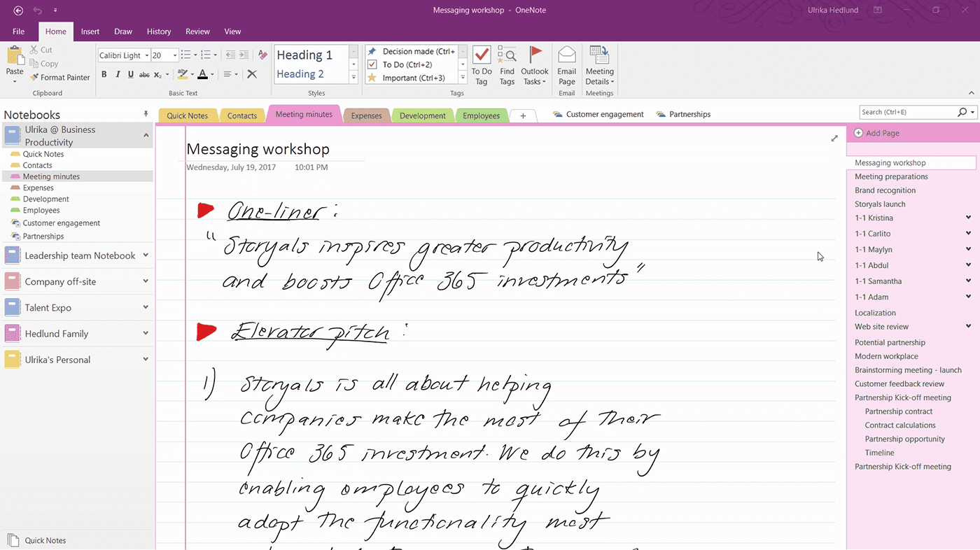Click the To Do Tag button

point(482,66)
